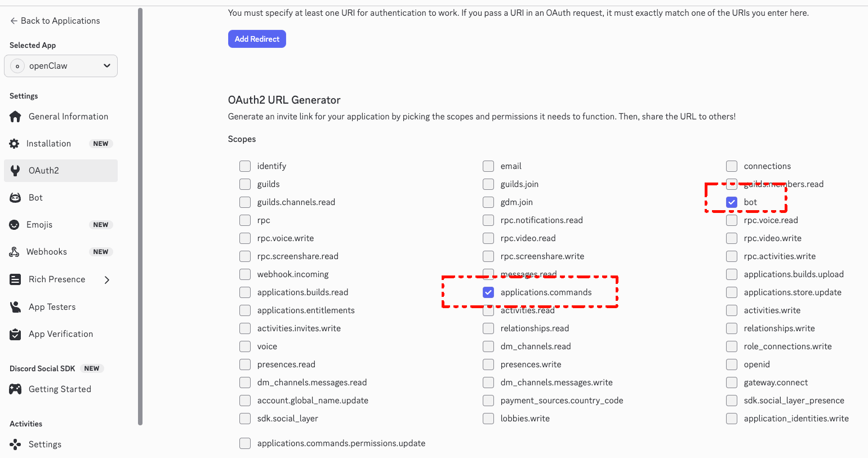Open the Webhooks icon
The height and width of the screenshot is (458, 868).
pyautogui.click(x=14, y=251)
